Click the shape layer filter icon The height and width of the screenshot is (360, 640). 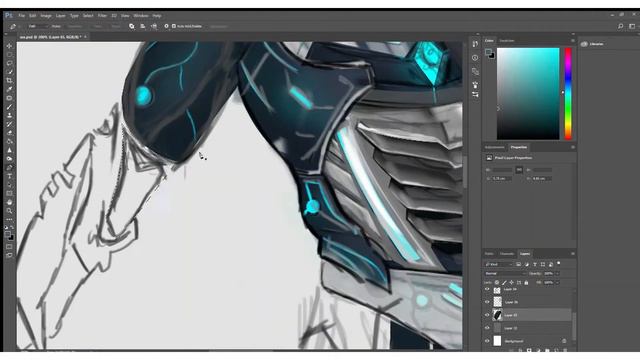(x=543, y=264)
